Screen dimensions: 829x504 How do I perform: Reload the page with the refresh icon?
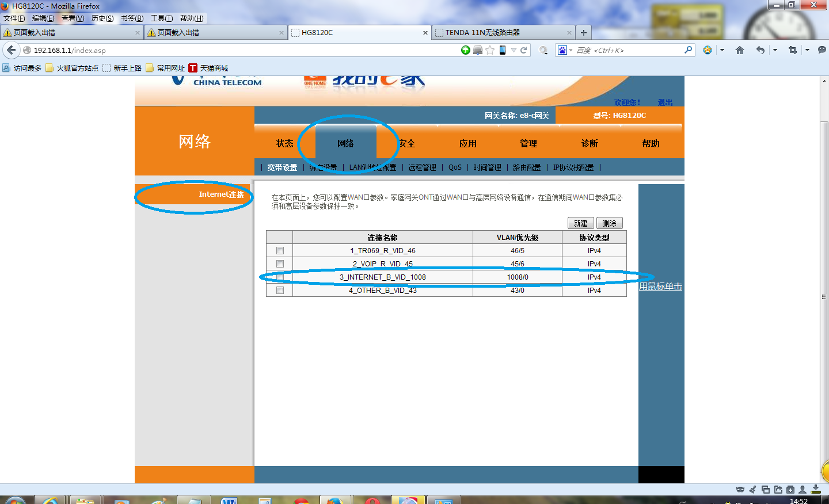(x=524, y=50)
